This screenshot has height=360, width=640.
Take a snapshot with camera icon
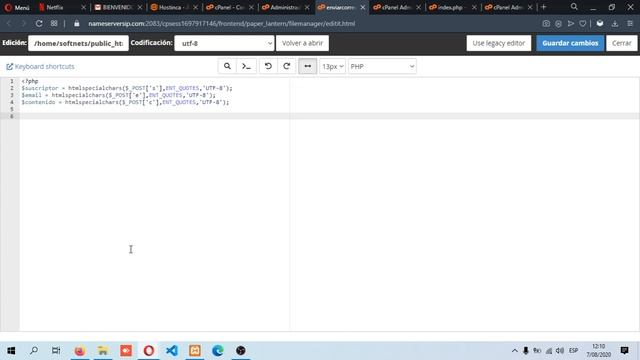[x=546, y=24]
